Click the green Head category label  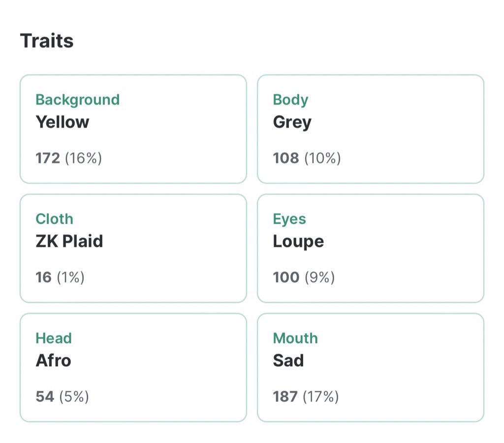coord(54,338)
